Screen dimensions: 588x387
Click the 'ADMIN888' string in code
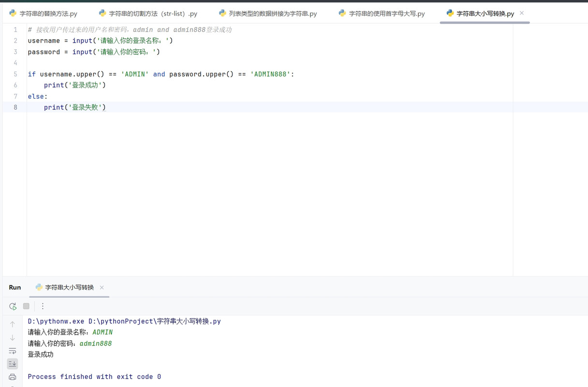(x=270, y=74)
